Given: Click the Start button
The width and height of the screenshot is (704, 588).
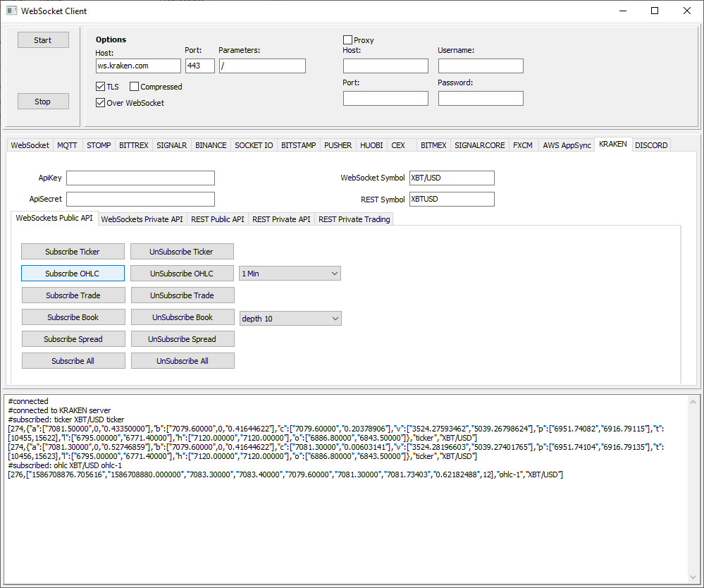Looking at the screenshot, I should pos(43,40).
